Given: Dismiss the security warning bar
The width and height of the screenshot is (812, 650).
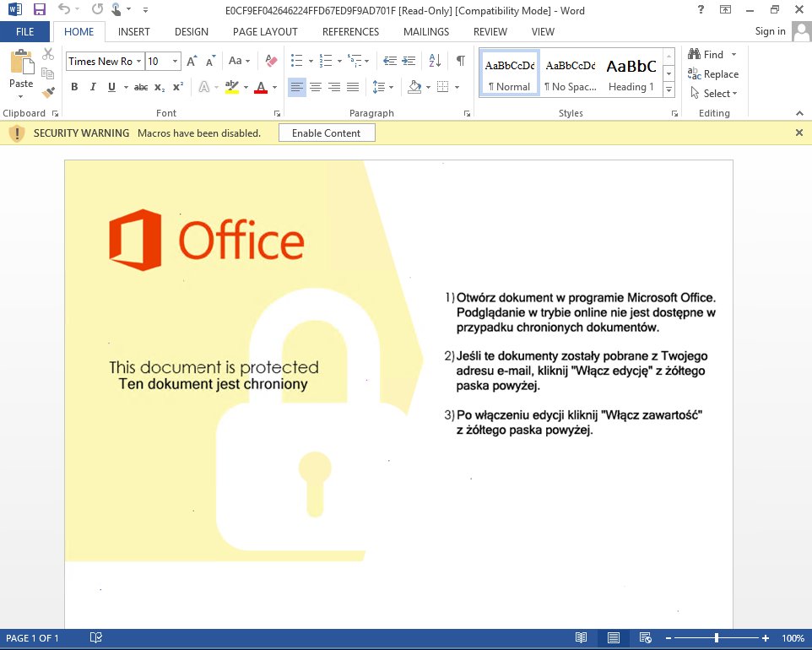Looking at the screenshot, I should tap(799, 133).
